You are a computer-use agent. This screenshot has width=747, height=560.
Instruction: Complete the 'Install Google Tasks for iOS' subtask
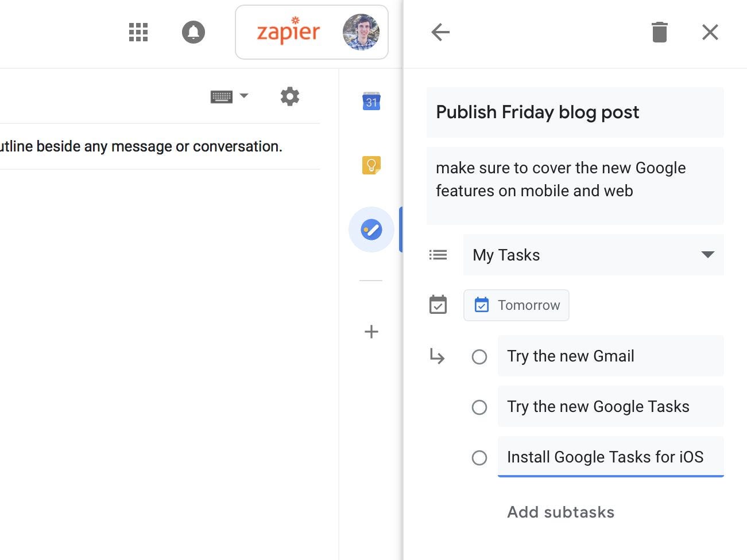479,458
